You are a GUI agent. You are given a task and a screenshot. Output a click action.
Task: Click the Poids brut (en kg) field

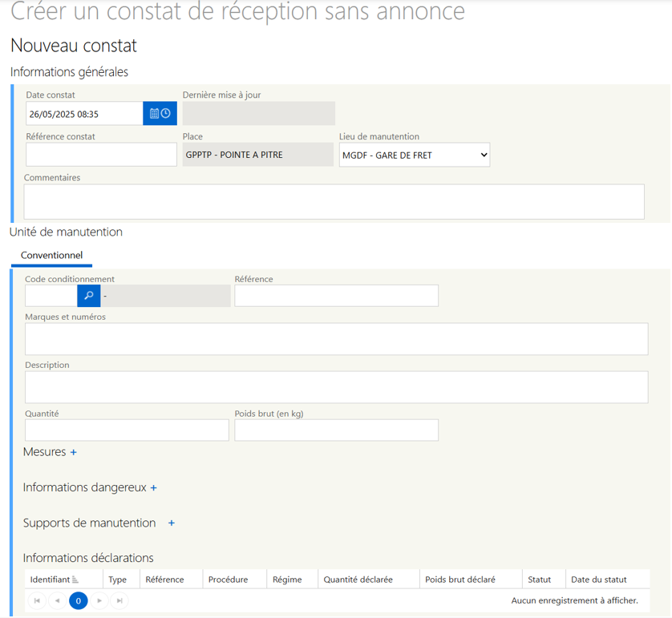click(336, 430)
